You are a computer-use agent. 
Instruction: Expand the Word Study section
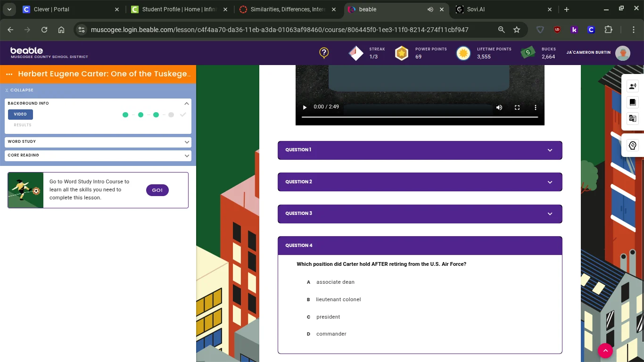[x=98, y=141]
